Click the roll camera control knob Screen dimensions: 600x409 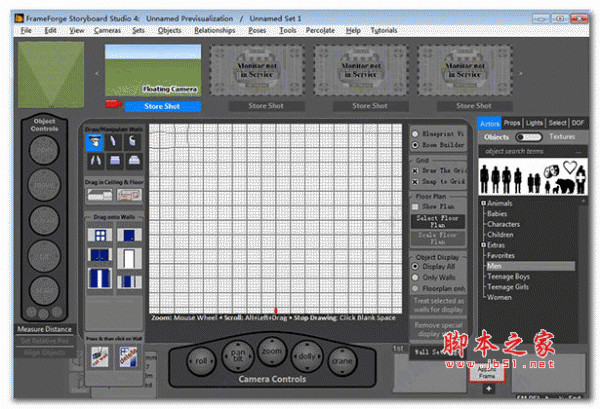pos(201,361)
